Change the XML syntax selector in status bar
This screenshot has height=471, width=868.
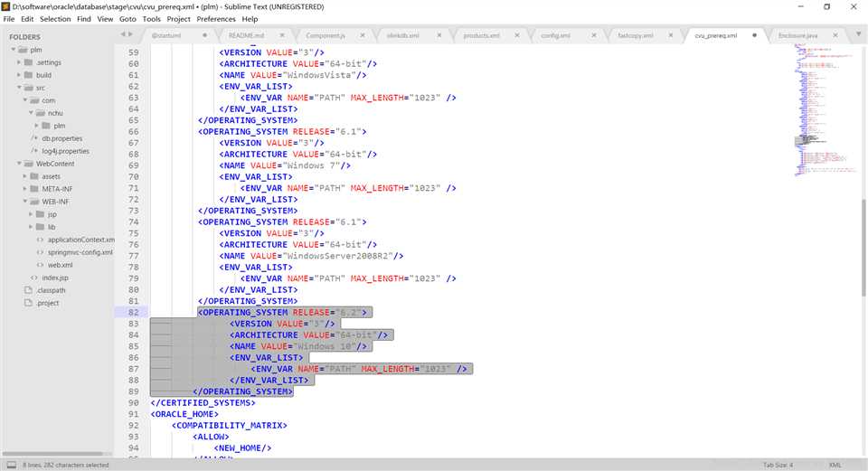pos(835,465)
